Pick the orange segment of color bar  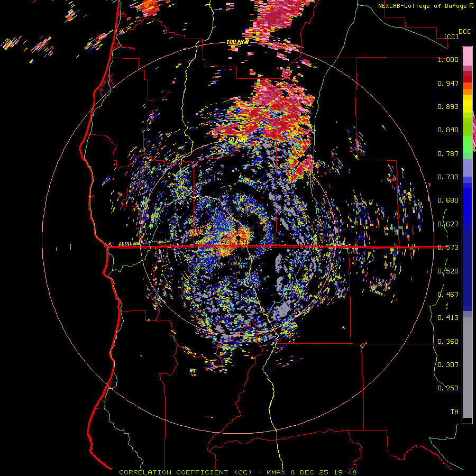click(x=467, y=91)
